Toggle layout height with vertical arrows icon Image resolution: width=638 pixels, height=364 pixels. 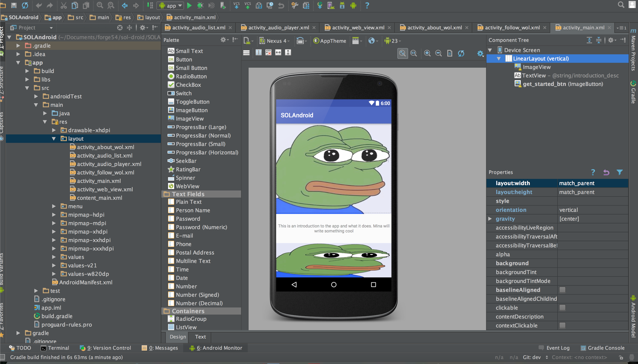point(288,52)
